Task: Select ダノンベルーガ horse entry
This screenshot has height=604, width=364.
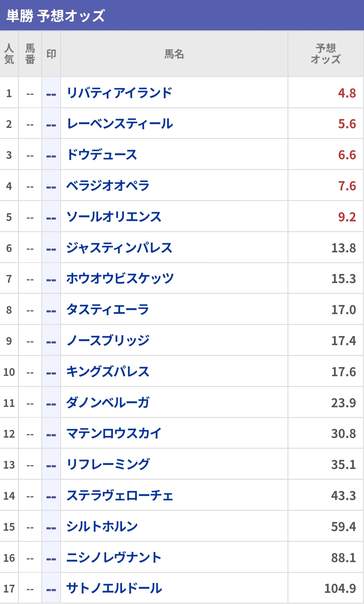Action: coord(108,403)
